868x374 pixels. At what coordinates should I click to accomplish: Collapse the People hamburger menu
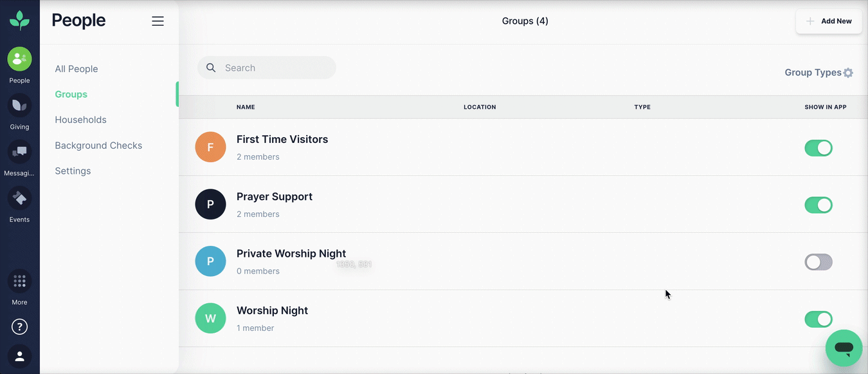coord(158,21)
